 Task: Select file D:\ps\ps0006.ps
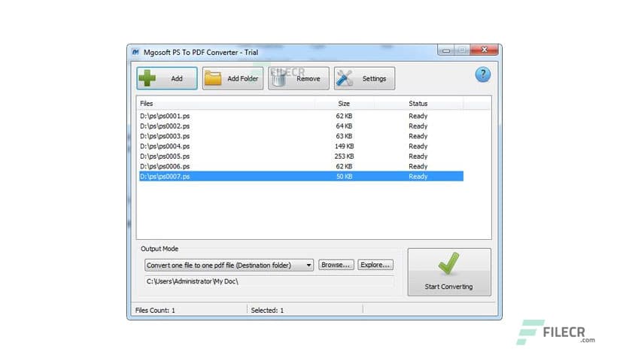[x=165, y=166]
